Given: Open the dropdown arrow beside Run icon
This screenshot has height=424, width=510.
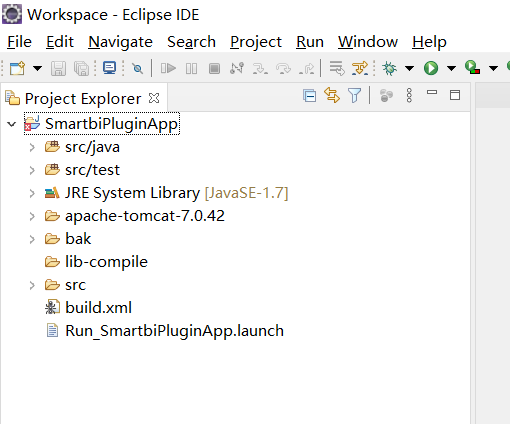Looking at the screenshot, I should point(451,68).
